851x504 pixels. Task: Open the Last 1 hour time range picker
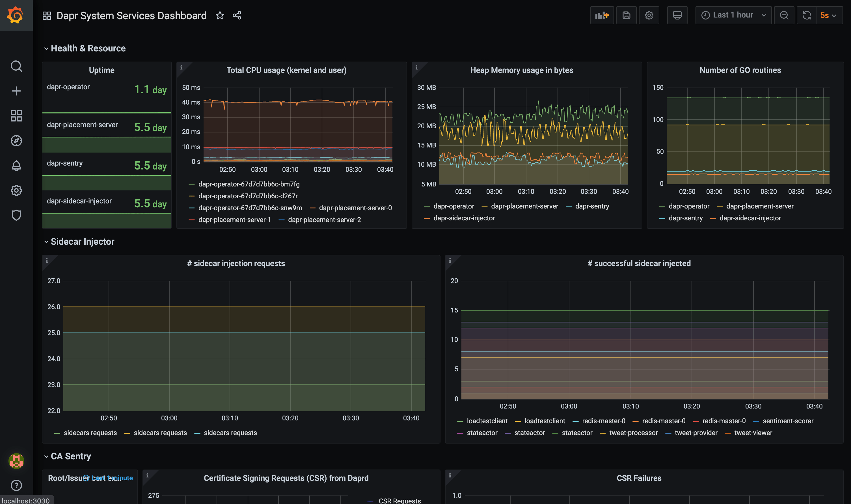coord(733,15)
